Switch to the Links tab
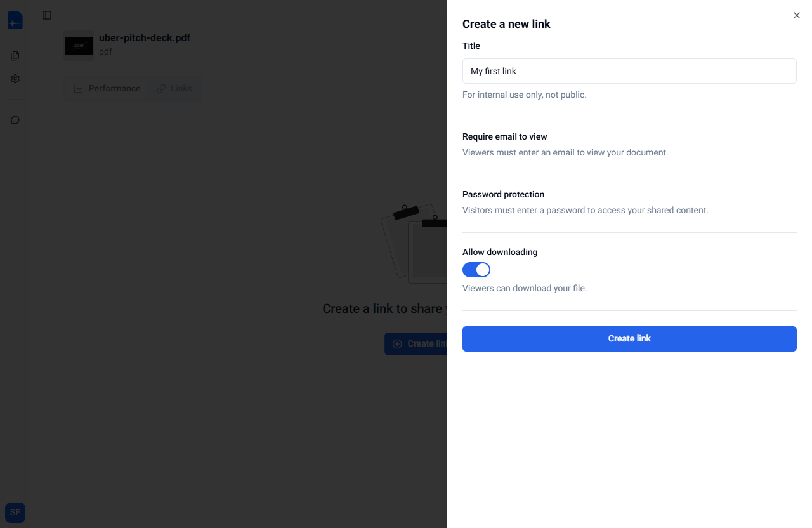 (x=174, y=89)
